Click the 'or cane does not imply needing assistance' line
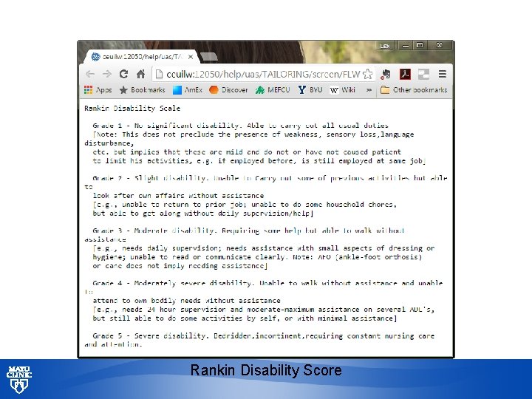Viewport: 532px width, 399px height. pyautogui.click(x=180, y=266)
